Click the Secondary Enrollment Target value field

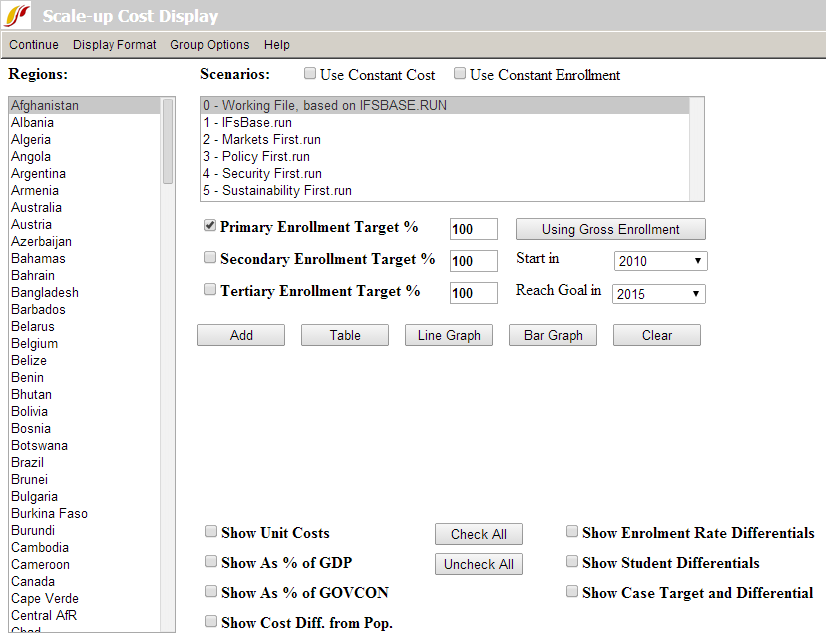coord(473,261)
